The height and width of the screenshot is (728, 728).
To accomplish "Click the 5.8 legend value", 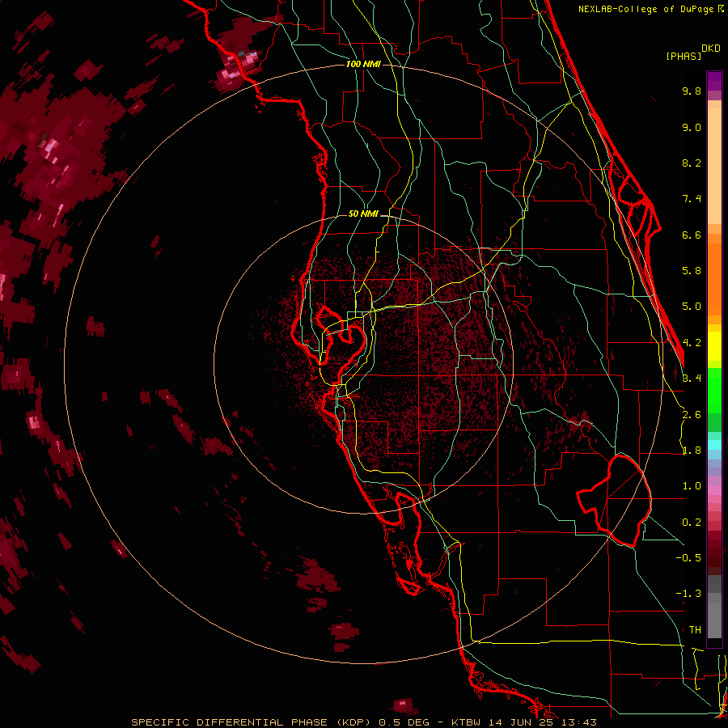I will (x=692, y=271).
